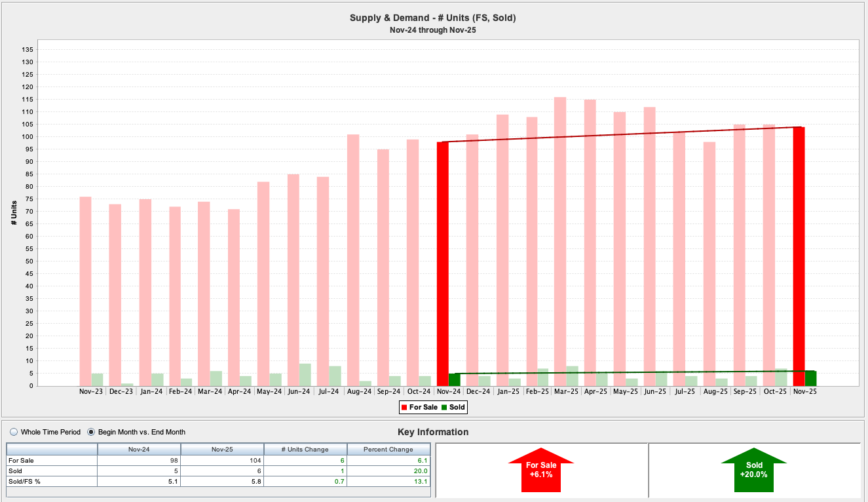This screenshot has width=868, height=502.
Task: Click the bright red Nov-24 For Sale bar
Action: [x=443, y=263]
